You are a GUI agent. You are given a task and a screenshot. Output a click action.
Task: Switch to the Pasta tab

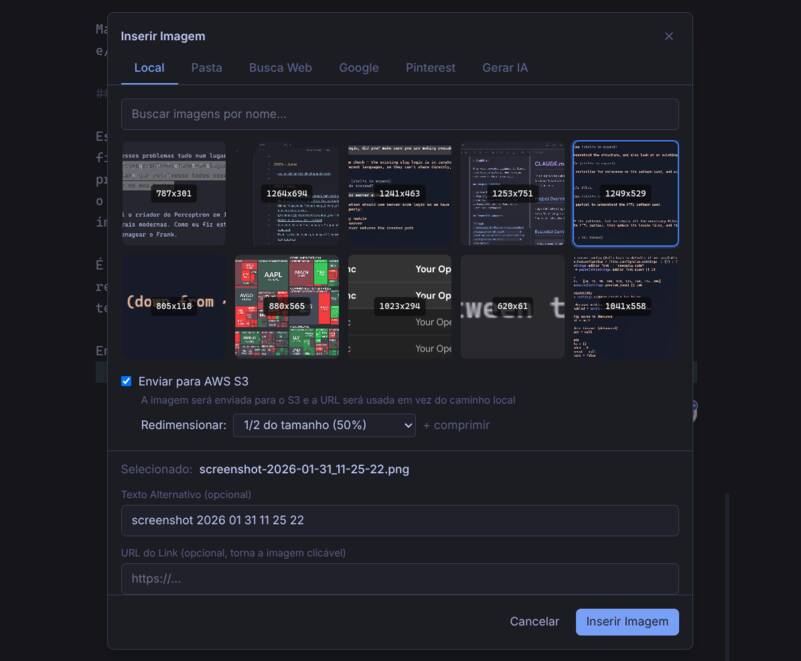coord(206,68)
